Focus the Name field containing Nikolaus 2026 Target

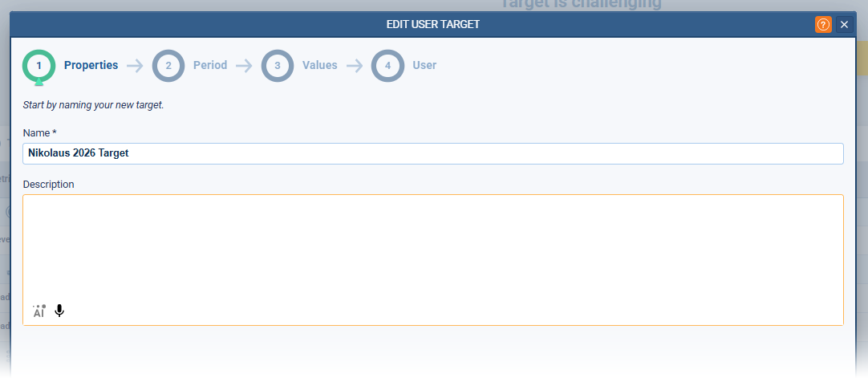point(433,153)
